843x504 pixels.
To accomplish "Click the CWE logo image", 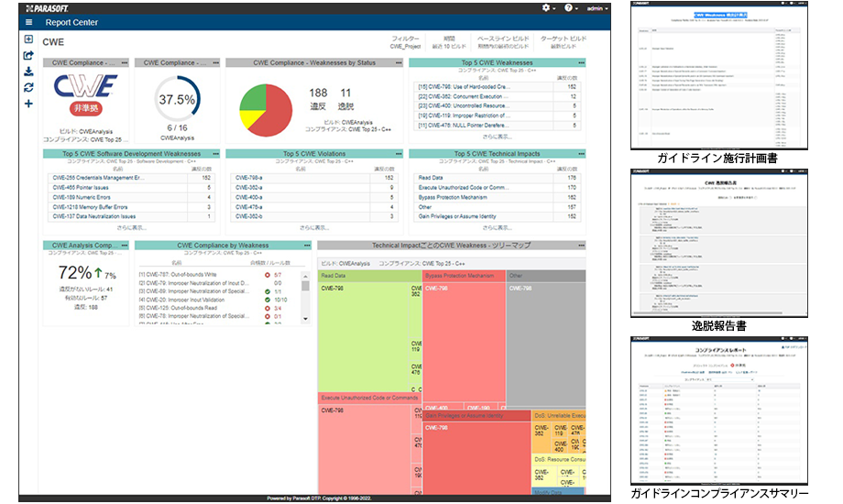I will [85, 86].
